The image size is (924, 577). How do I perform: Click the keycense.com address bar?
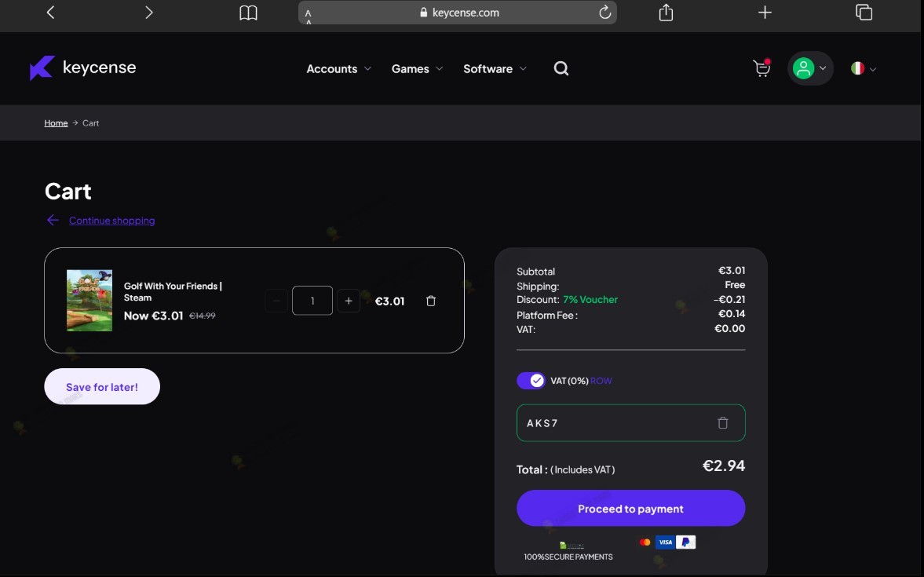tap(457, 13)
